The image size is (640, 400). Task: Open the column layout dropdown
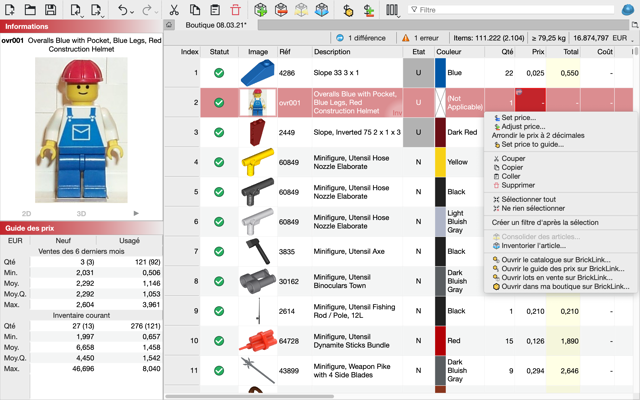(392, 10)
